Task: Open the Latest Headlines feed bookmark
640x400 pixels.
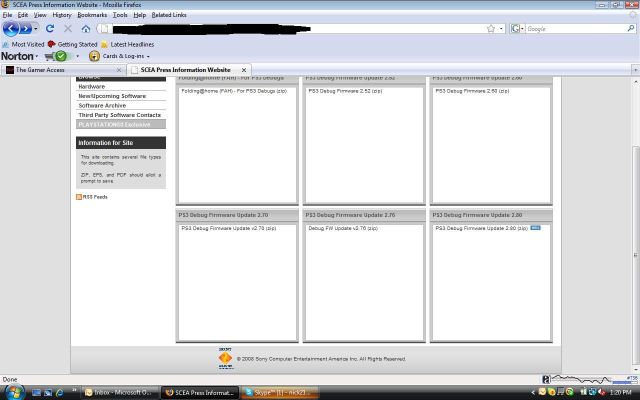Action: click(x=127, y=44)
